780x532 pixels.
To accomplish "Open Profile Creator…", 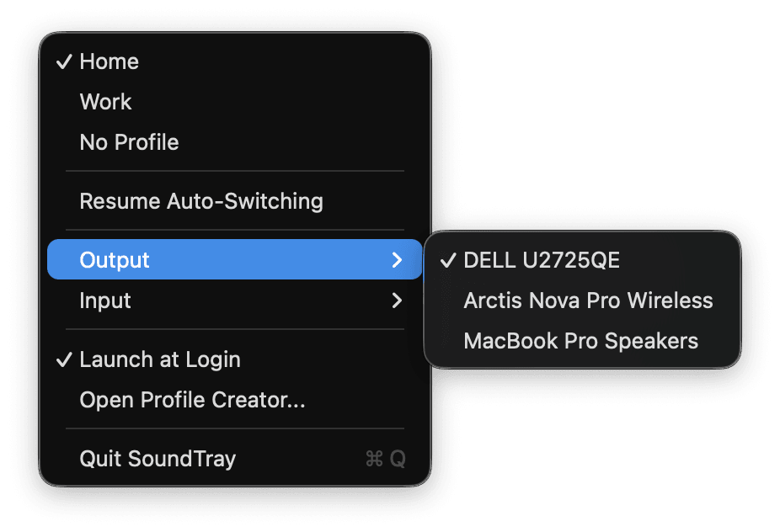I will tap(234, 400).
